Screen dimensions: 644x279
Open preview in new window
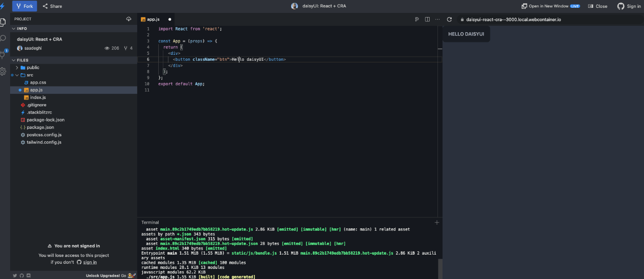551,6
